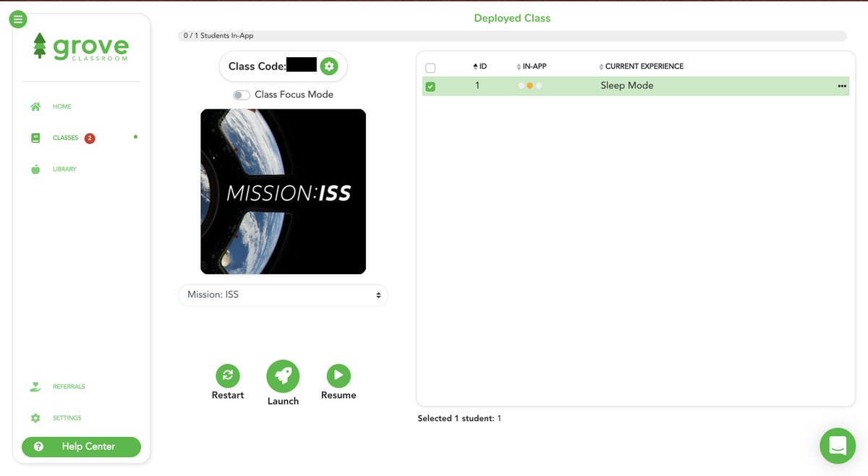The width and height of the screenshot is (868, 476).
Task: Open Referrals in sidebar
Action: (69, 386)
